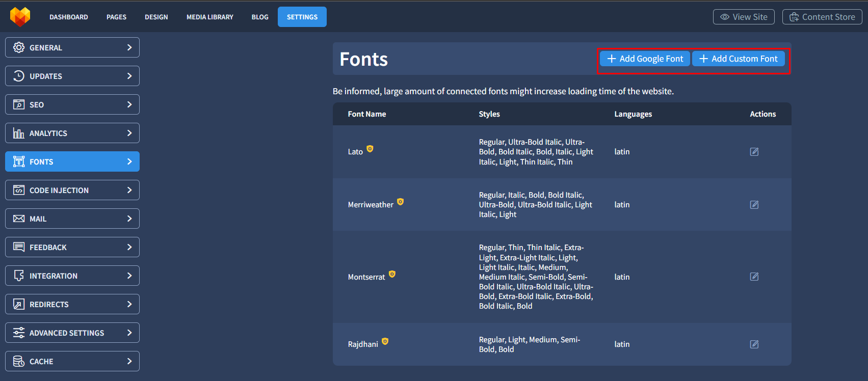This screenshot has height=381, width=868.
Task: Edit the Montserrat font row
Action: click(754, 277)
